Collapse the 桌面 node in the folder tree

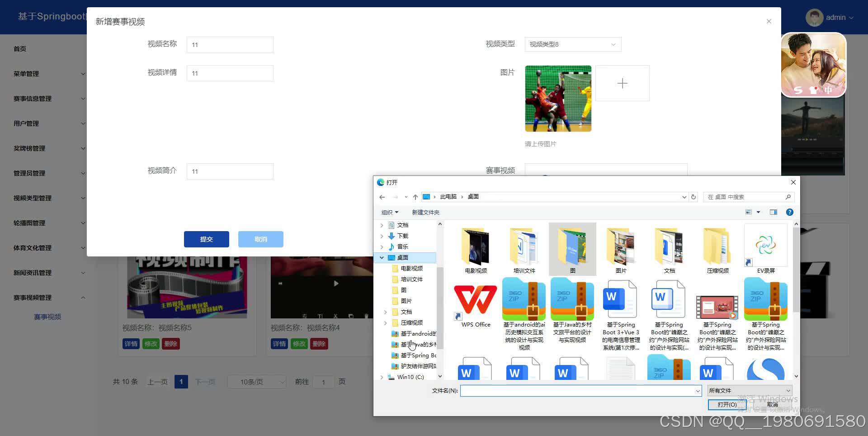pyautogui.click(x=382, y=257)
